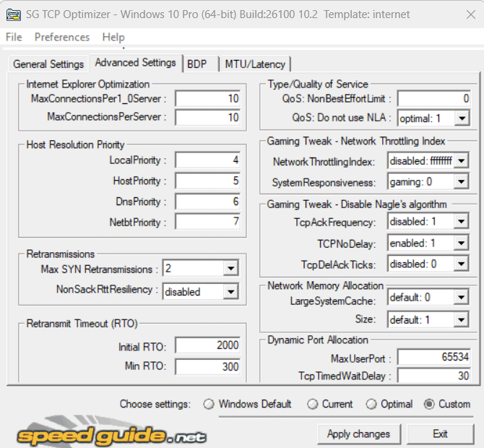
Task: Click the Dynamic Port Allocation group label
Action: coord(318,340)
